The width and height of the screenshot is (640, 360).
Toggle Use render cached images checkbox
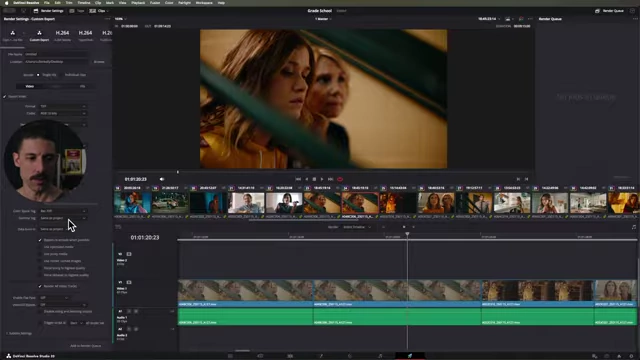[40, 261]
